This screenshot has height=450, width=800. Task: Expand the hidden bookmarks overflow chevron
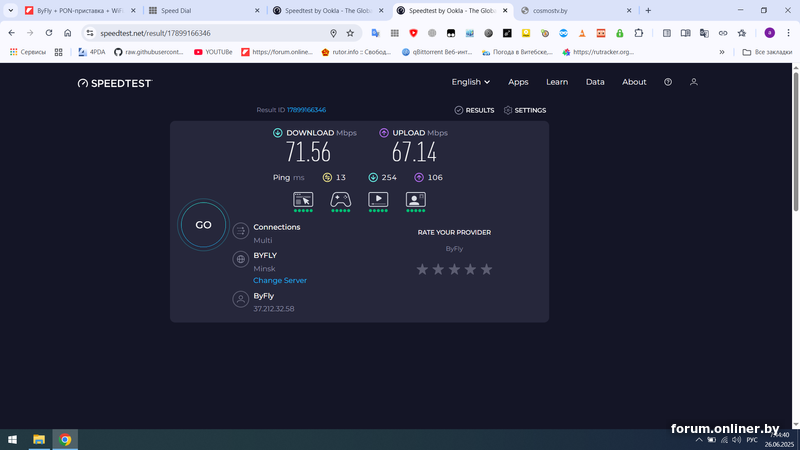pyautogui.click(x=721, y=51)
